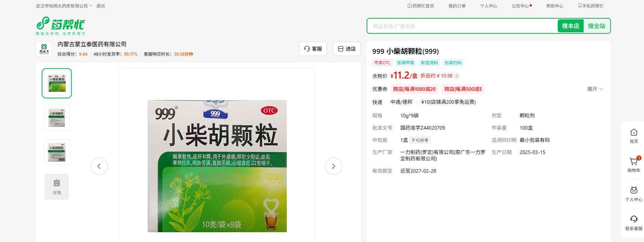Enter the store via 进店 button
Screen dimensions: 644x242
[346, 49]
